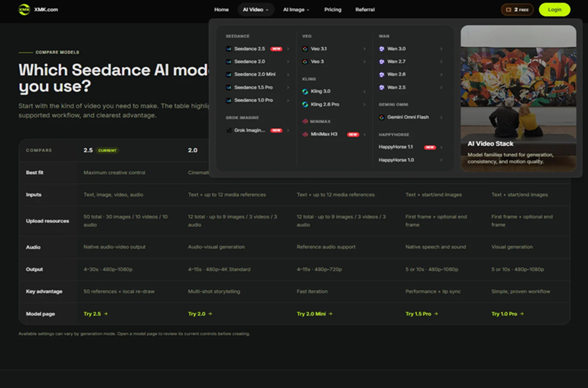The image size is (588, 388).
Task: Click the "Reference audio support" cell
Action: pyautogui.click(x=326, y=247)
